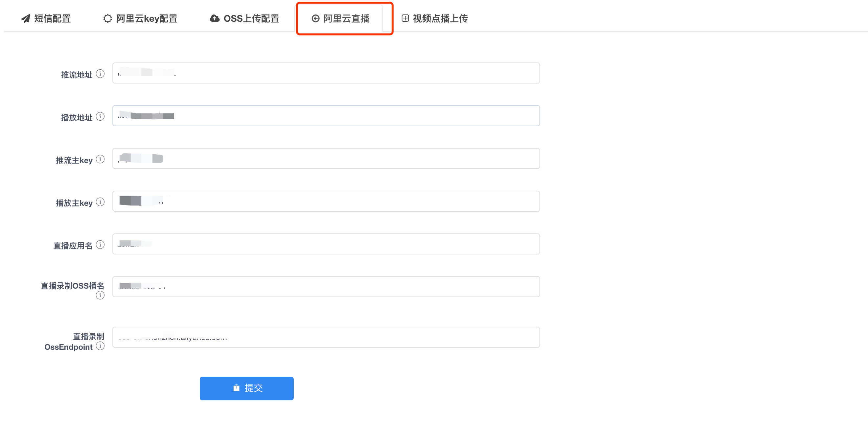Click the circled arrow icon beside 阿里云直播
Screen dimensions: 868x426
point(315,18)
